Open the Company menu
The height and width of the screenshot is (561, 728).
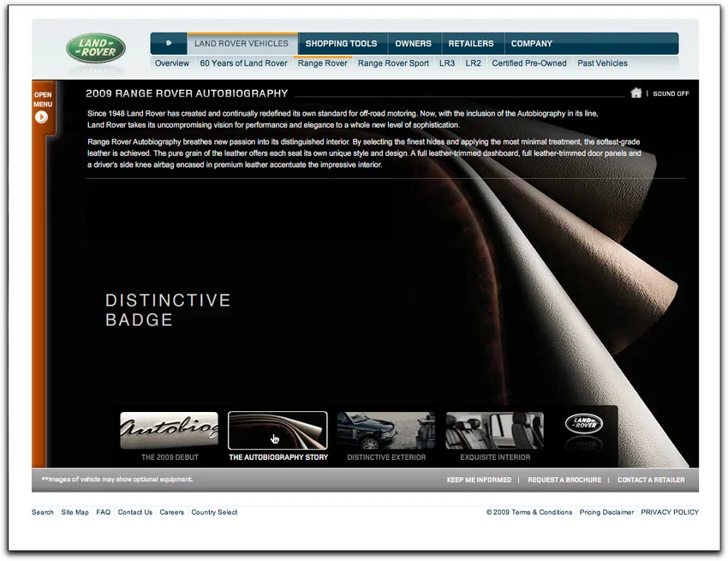click(532, 44)
